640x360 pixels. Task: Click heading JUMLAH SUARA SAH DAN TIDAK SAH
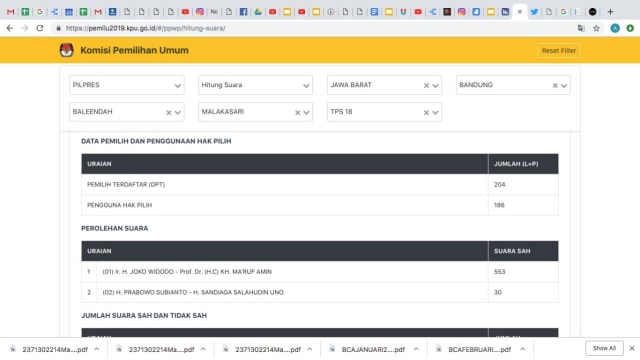(144, 316)
